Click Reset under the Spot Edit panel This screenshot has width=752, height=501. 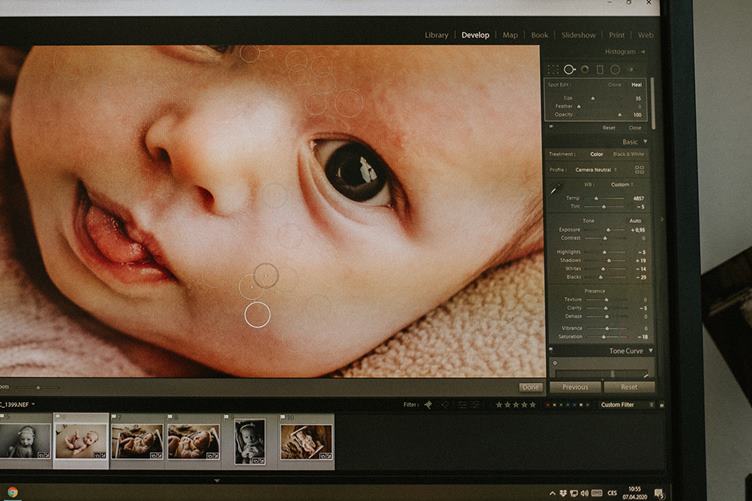click(x=609, y=128)
